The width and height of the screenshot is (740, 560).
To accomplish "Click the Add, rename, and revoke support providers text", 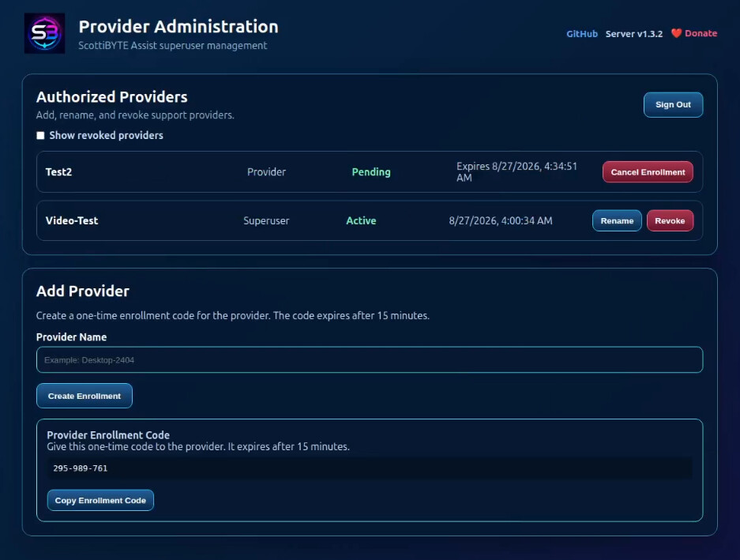I will (x=135, y=115).
